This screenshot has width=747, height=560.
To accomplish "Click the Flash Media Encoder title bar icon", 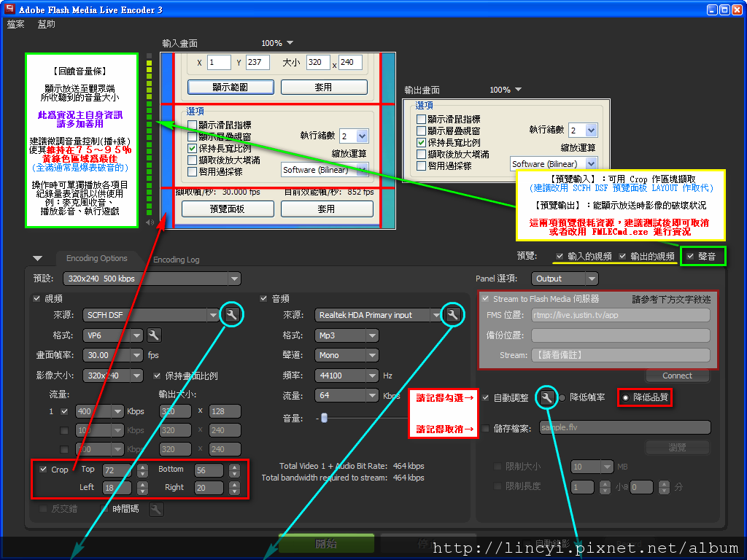I will click(x=9, y=9).
